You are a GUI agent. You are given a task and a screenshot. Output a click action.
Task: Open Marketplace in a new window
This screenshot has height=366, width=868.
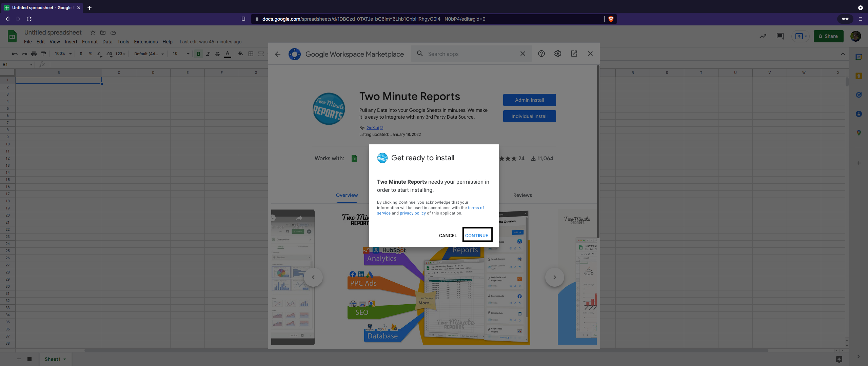[x=574, y=54]
